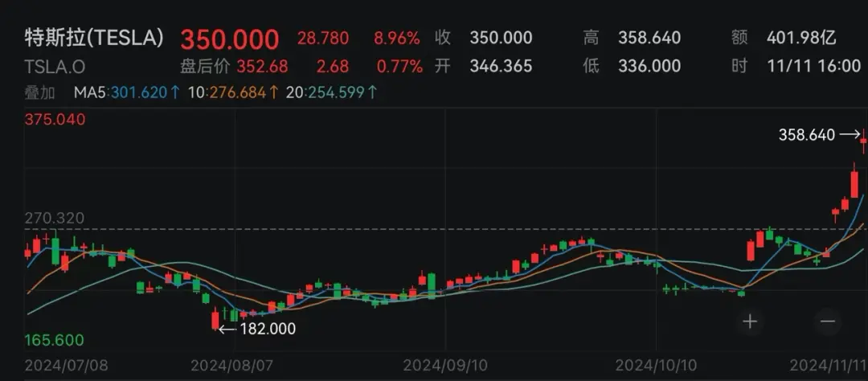The height and width of the screenshot is (381, 868).
Task: Select the MA5 indicator value 301.620
Action: [x=138, y=92]
